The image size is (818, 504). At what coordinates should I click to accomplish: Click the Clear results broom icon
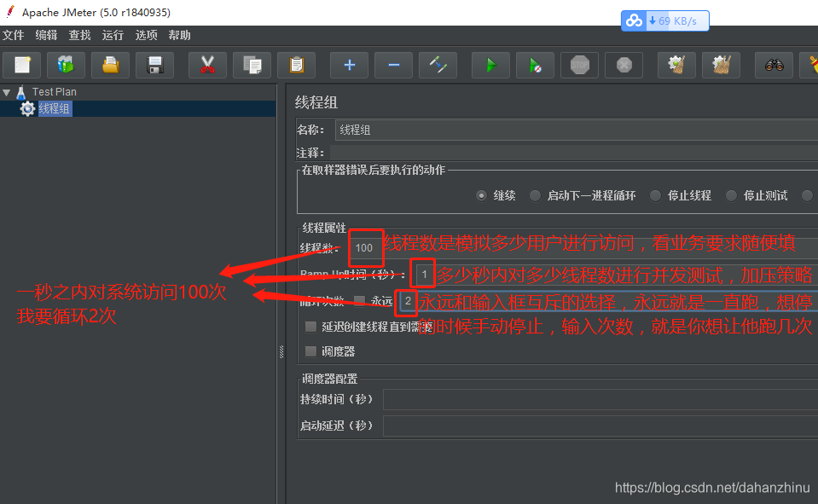click(676, 65)
